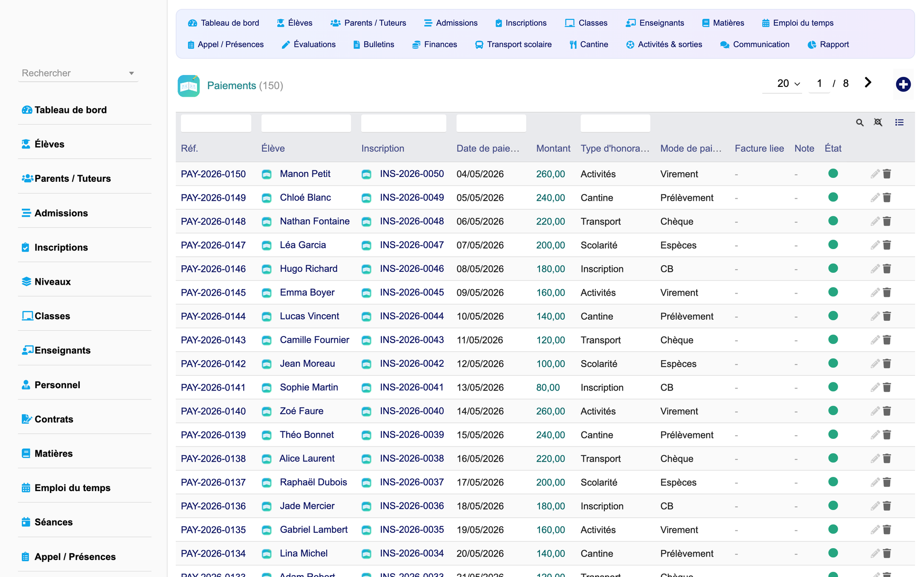Delete payment PAY-2026-0138 with trash icon

[887, 458]
